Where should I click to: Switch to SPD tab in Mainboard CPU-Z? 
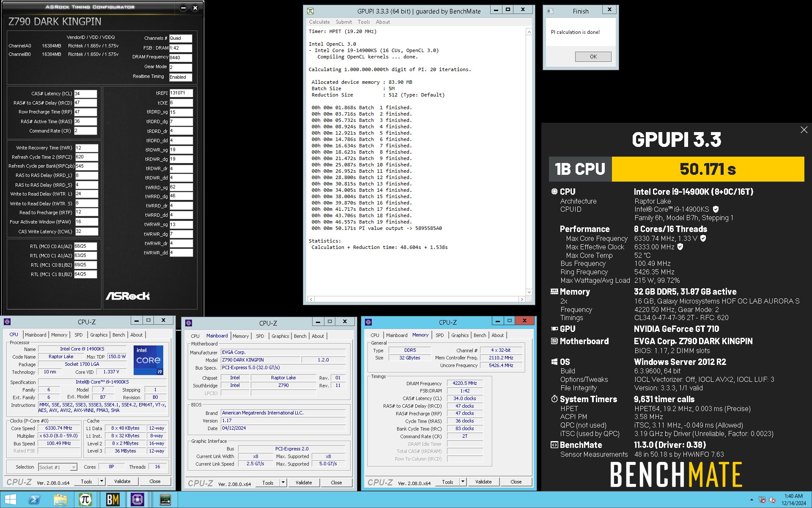260,336
